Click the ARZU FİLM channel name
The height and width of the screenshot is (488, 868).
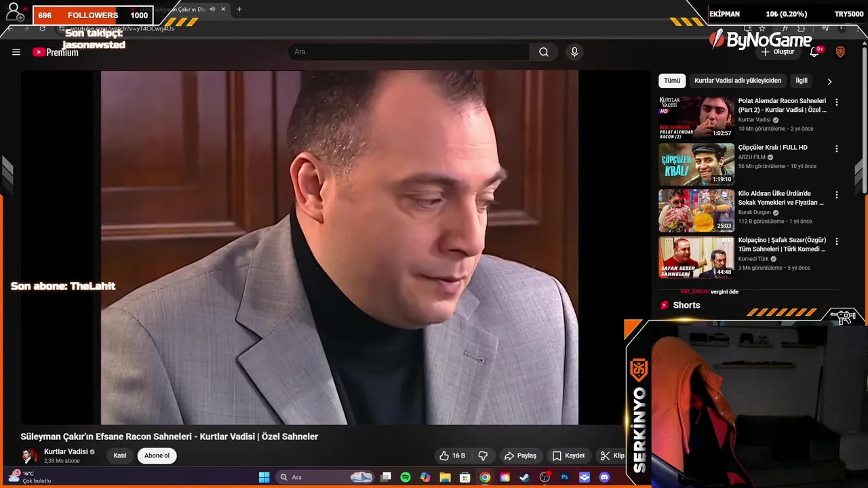click(x=753, y=157)
